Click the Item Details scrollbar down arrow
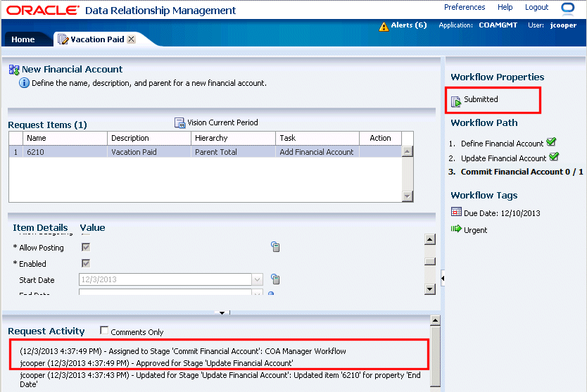This screenshot has height=392, width=587. [430, 289]
